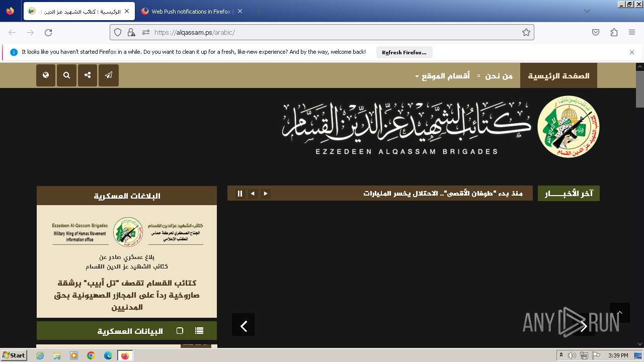Open tracking protection shield icon

pos(118,32)
